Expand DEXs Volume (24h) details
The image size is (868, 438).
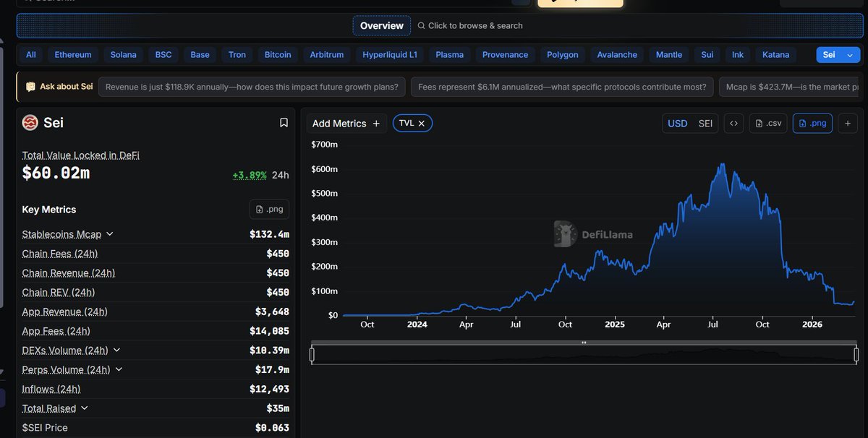coord(116,350)
